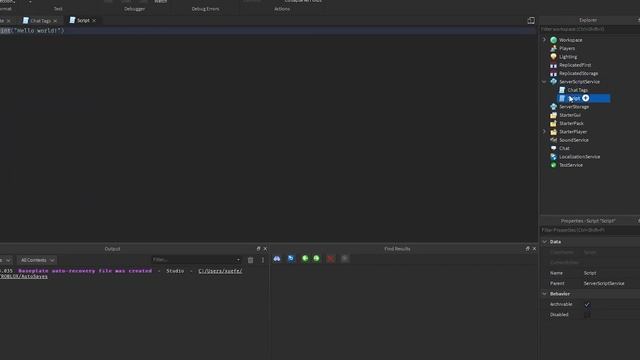640x360 pixels.
Task: Open the Output filter dropdown arrow
Action: click(238, 260)
